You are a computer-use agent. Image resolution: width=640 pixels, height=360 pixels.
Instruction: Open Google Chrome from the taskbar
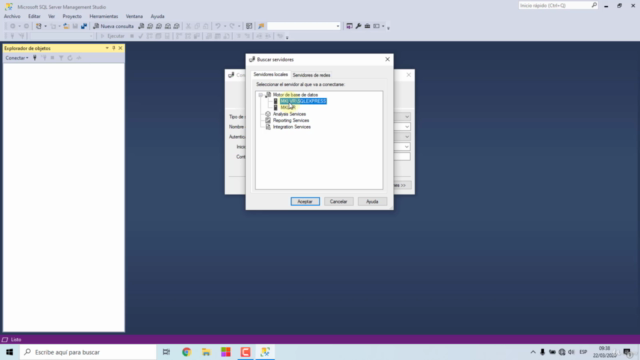click(x=187, y=352)
